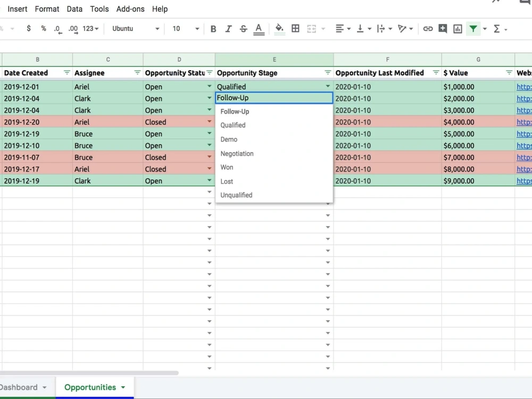Open the text color picker
This screenshot has height=399, width=532.
tap(259, 29)
